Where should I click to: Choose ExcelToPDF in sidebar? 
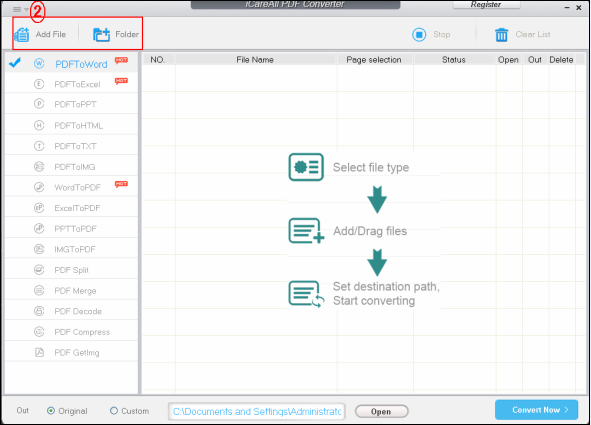[x=72, y=208]
